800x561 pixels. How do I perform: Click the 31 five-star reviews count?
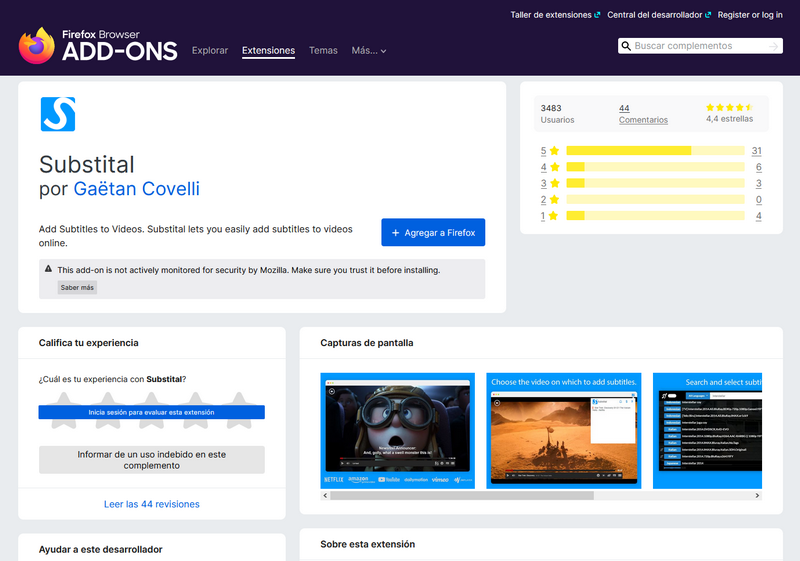pos(757,150)
